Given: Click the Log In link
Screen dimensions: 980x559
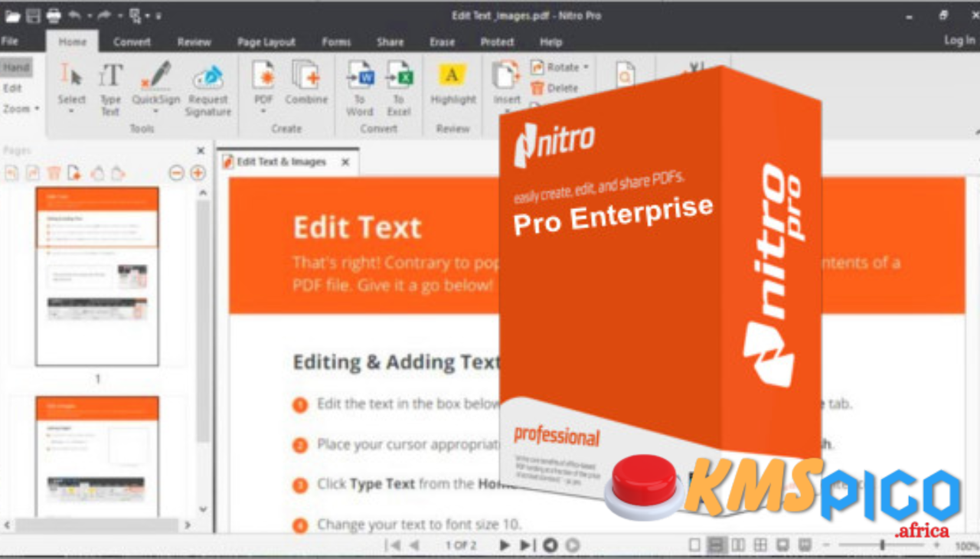Looking at the screenshot, I should (959, 40).
